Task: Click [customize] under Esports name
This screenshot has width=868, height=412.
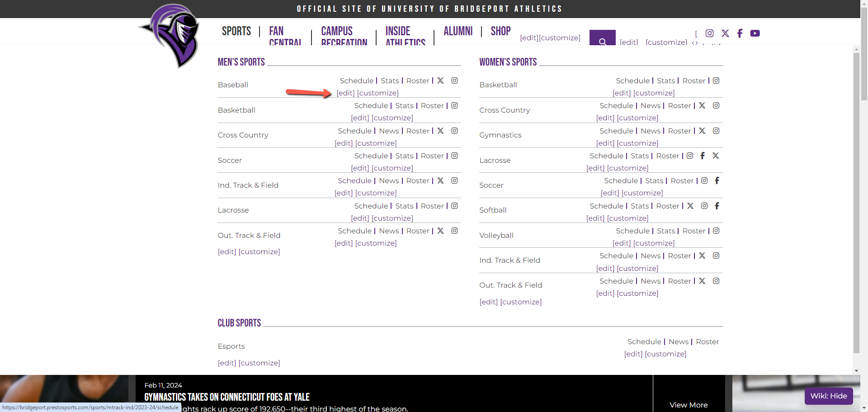Action: [x=259, y=363]
